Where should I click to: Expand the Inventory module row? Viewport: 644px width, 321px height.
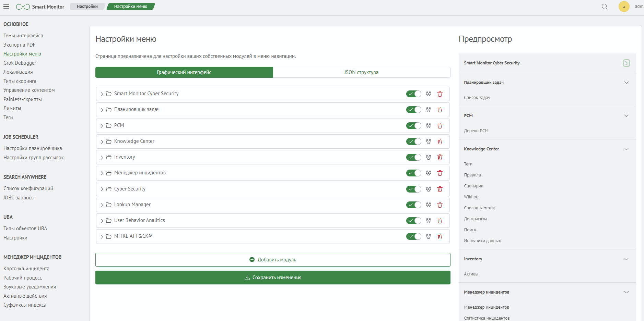(x=102, y=157)
